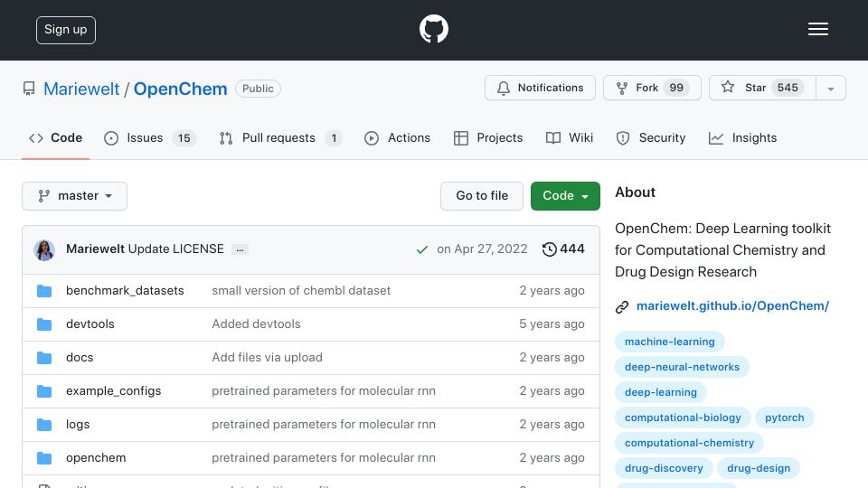
Task: Click the fork icon in the Fork button
Action: (x=622, y=88)
